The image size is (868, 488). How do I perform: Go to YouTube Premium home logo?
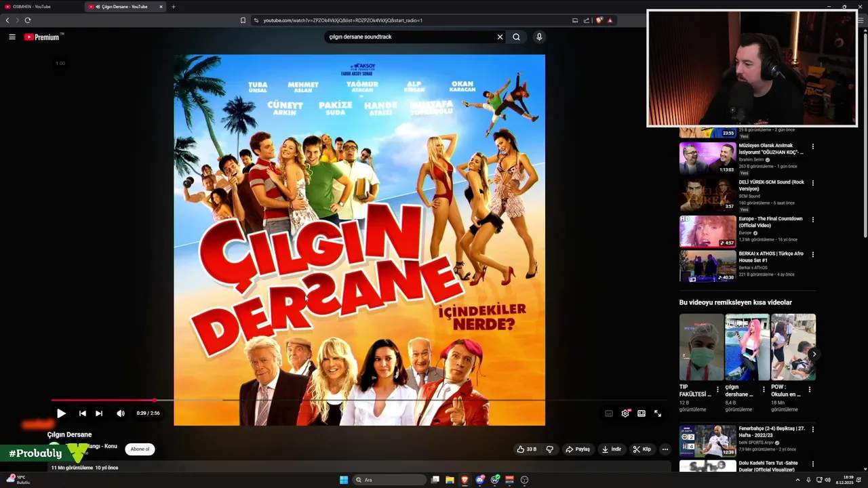(x=43, y=37)
